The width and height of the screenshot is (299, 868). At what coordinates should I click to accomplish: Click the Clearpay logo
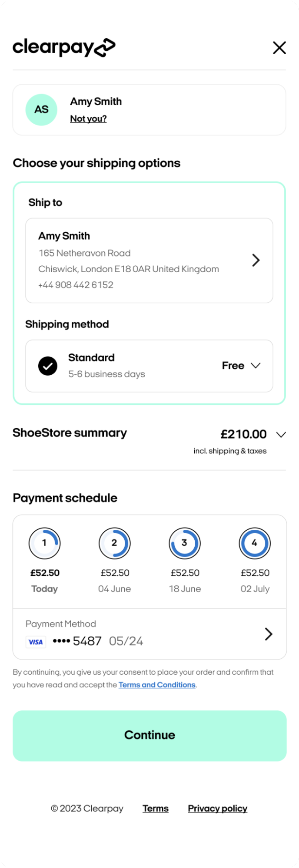click(x=64, y=48)
